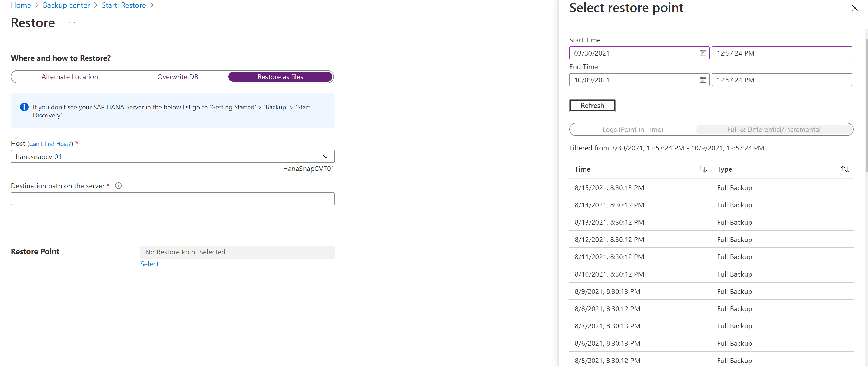Viewport: 868px width, 366px height.
Task: Click Select to choose a restore point
Action: coord(149,263)
